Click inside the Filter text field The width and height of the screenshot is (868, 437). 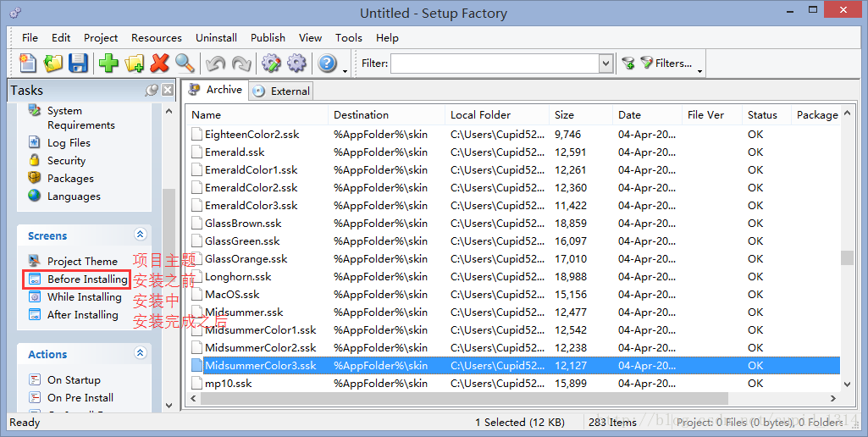[495, 64]
